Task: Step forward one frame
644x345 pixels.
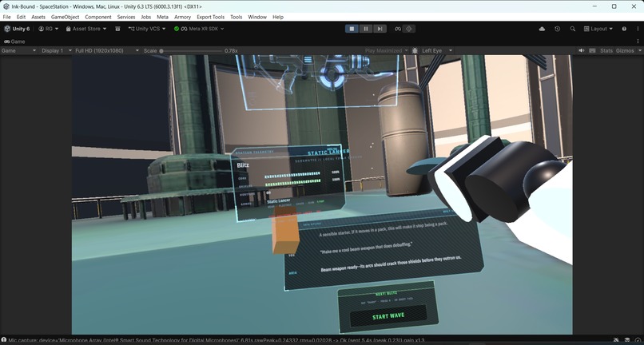Action: (x=380, y=29)
